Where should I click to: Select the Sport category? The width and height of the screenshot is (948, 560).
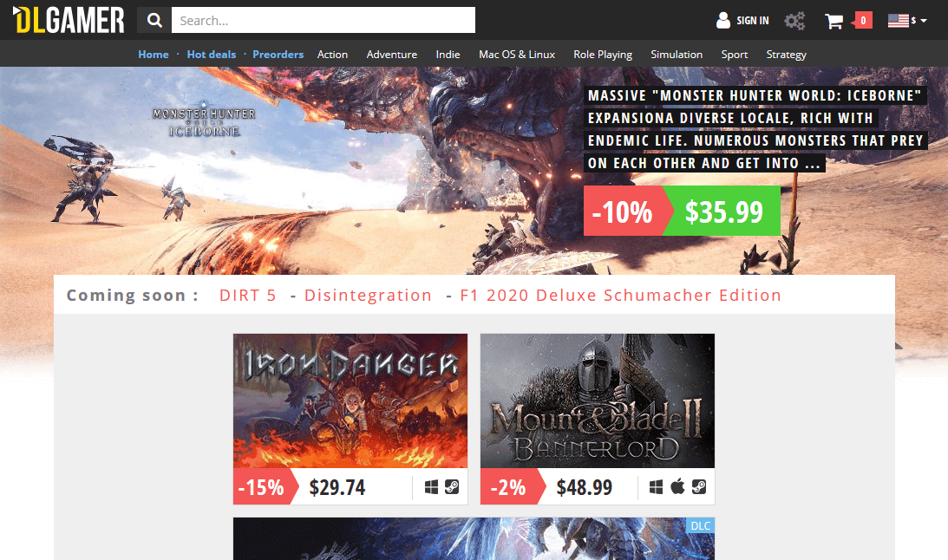(735, 55)
